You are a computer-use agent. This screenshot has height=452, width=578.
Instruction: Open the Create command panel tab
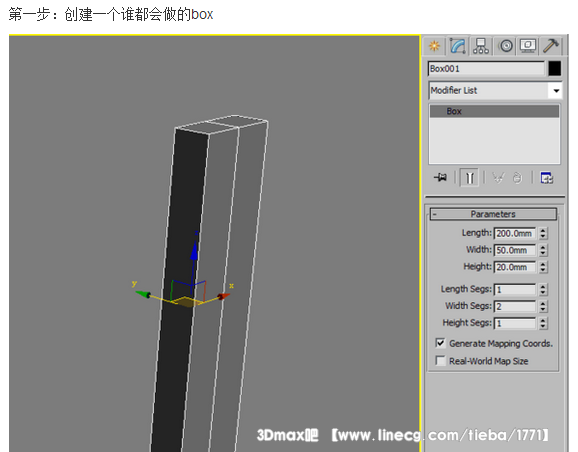[434, 46]
